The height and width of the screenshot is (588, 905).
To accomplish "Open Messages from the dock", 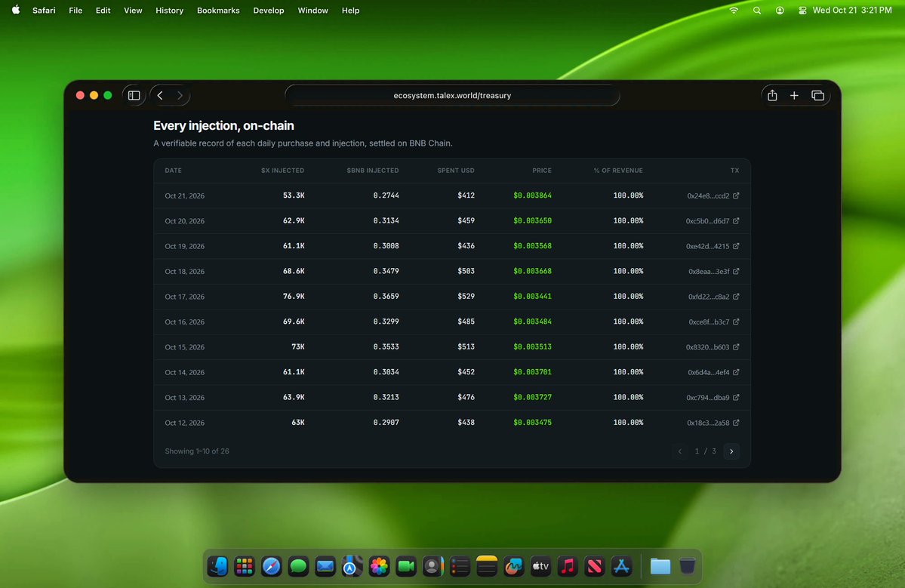I will click(298, 566).
